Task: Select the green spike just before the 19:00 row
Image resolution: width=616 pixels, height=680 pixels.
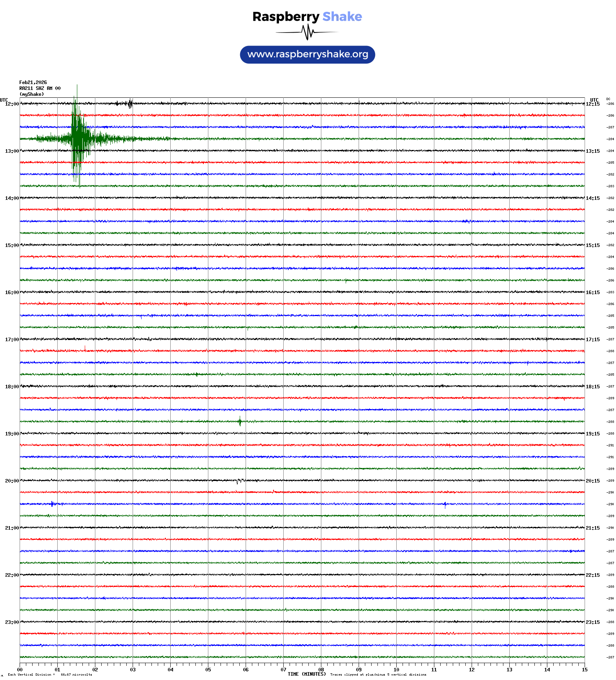Action: coord(240,422)
